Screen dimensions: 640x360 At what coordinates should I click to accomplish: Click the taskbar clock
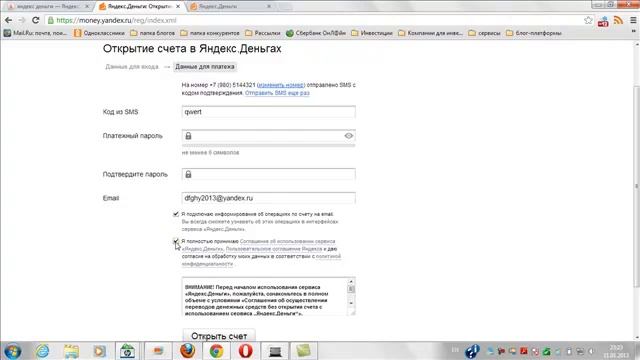[617, 351]
